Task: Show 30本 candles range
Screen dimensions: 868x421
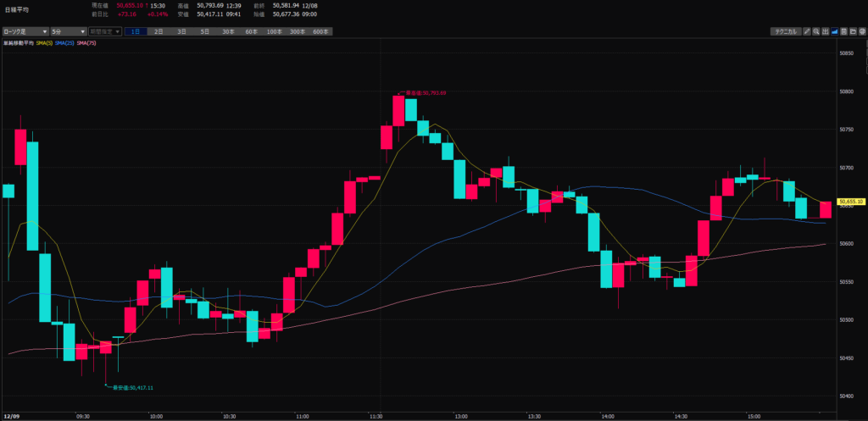Action: pos(228,31)
